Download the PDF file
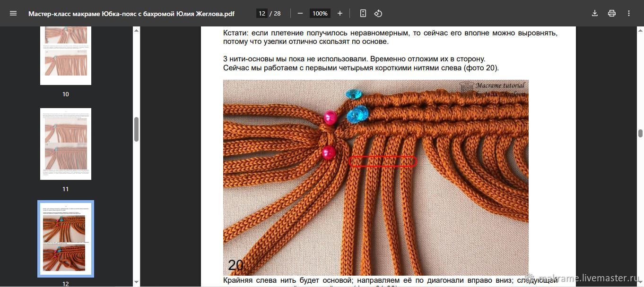644x287 pixels. 595,13
